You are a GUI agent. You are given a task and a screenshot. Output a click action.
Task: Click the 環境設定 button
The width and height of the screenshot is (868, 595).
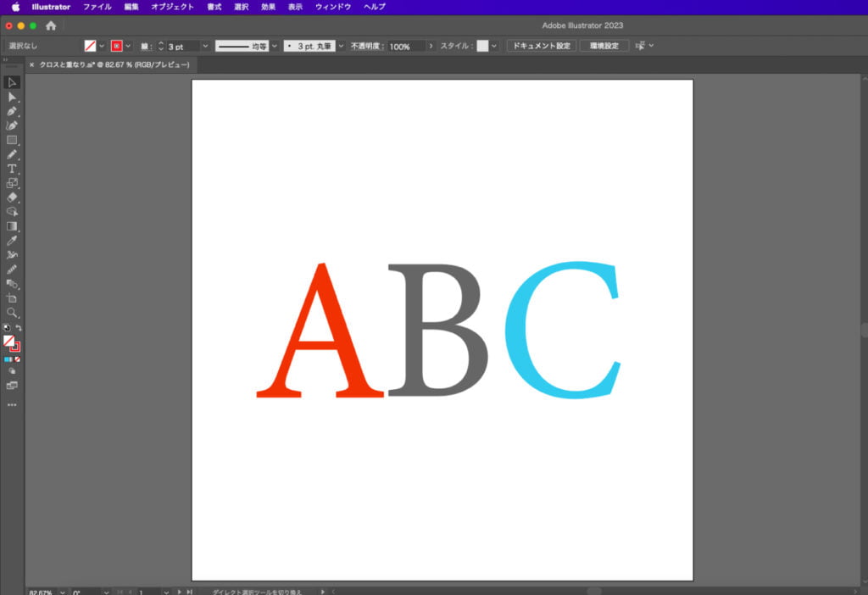604,46
